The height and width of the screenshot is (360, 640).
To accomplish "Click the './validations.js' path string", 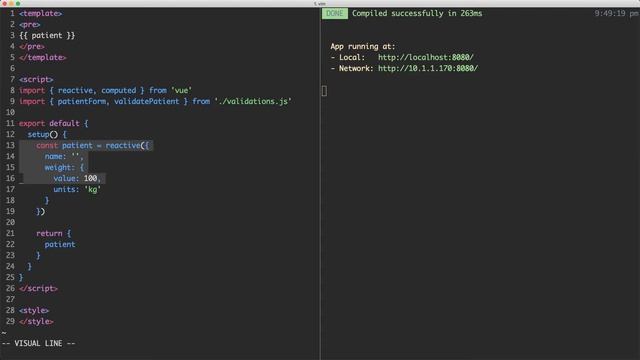I will pyautogui.click(x=253, y=102).
